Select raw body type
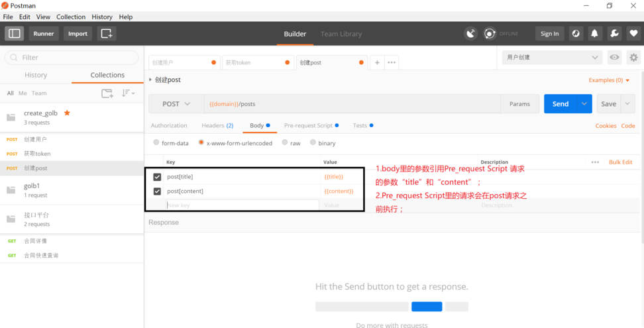 click(x=285, y=142)
